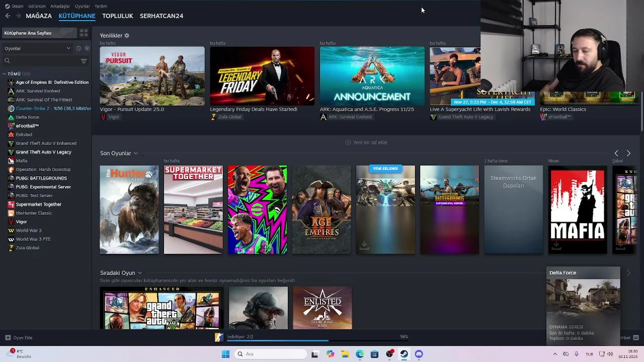
Task: Select World War 3 PTE
Action: point(33,239)
